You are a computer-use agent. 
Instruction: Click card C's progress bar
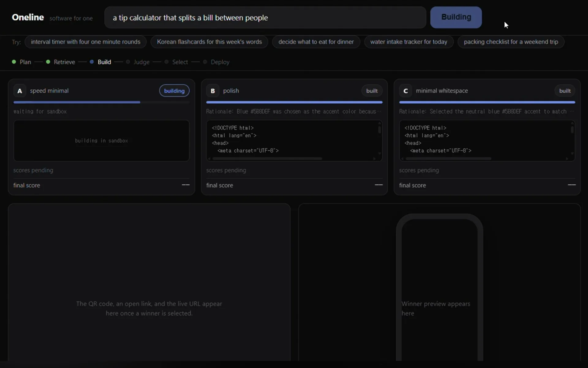pos(487,102)
